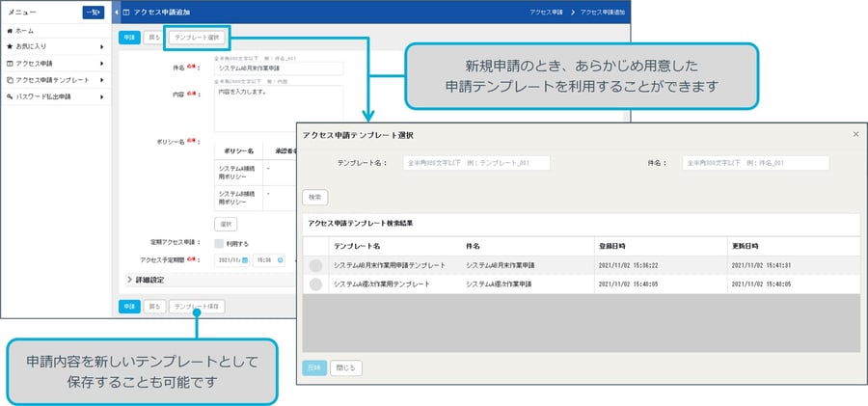
Task: Open the 一覧 menu button
Action: tap(93, 13)
